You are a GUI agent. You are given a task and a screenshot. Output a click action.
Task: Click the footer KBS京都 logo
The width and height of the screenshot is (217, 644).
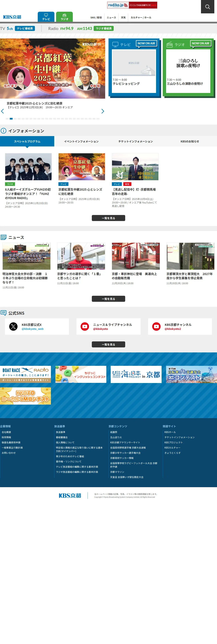(70, 496)
